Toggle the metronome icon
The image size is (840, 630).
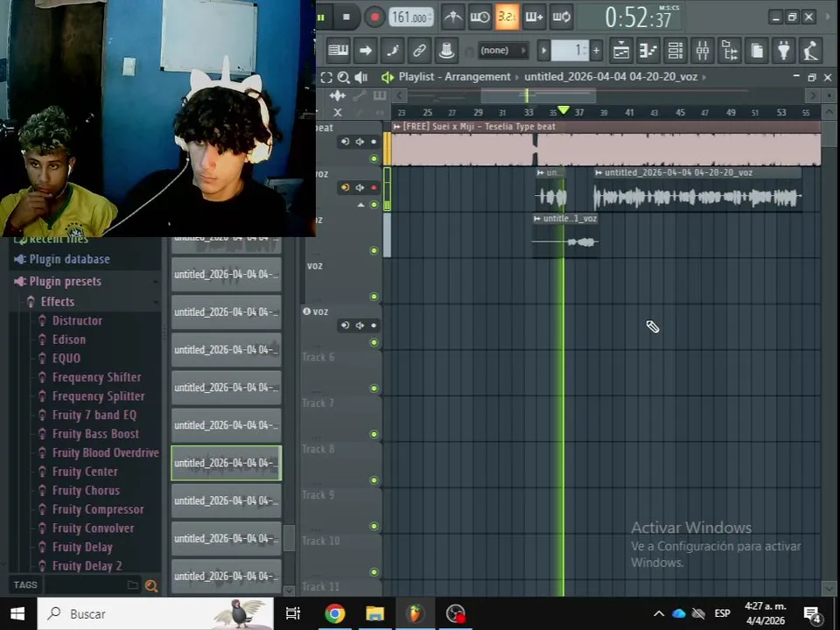click(452, 17)
